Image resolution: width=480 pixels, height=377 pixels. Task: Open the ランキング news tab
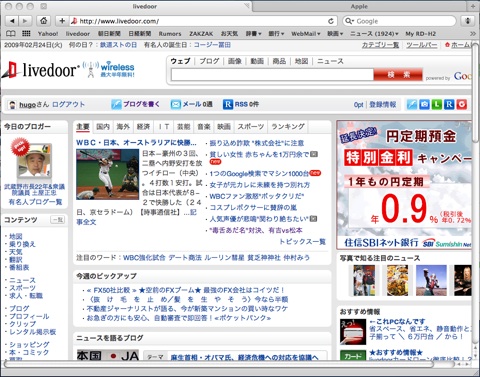tap(288, 127)
